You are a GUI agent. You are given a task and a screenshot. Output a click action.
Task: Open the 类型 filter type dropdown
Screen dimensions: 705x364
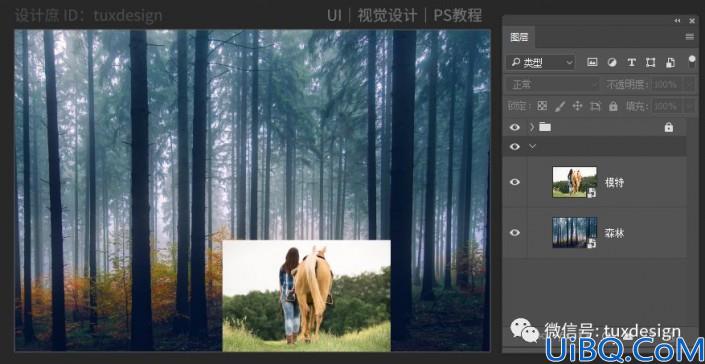click(x=540, y=62)
